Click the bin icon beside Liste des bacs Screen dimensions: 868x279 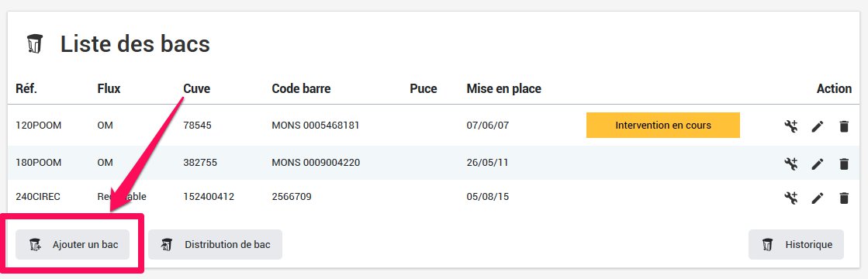click(35, 43)
